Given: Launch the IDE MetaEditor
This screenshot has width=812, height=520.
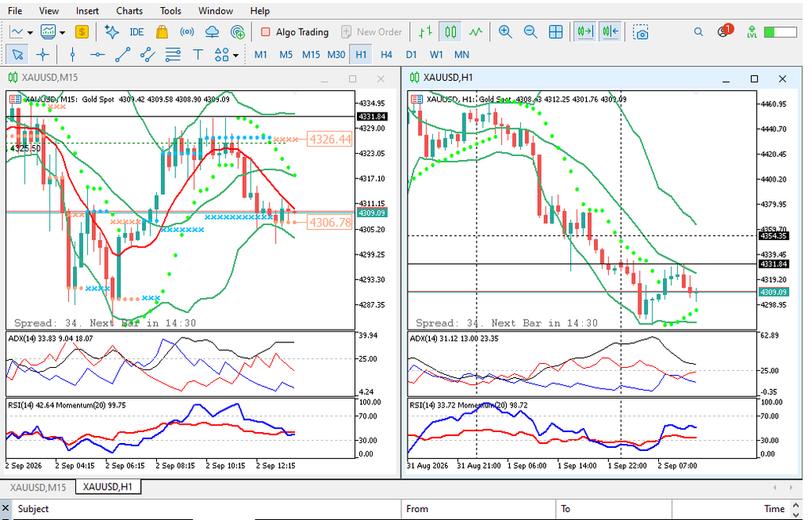Looking at the screenshot, I should tap(136, 32).
